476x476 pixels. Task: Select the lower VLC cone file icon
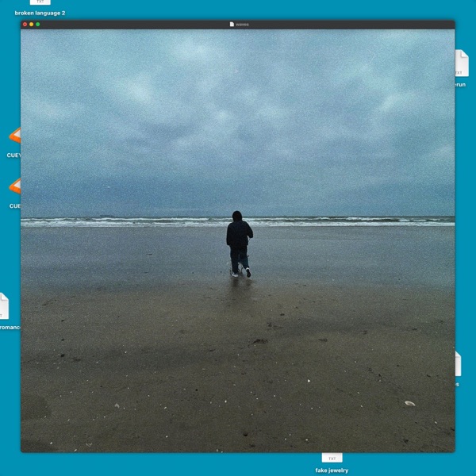click(15, 186)
